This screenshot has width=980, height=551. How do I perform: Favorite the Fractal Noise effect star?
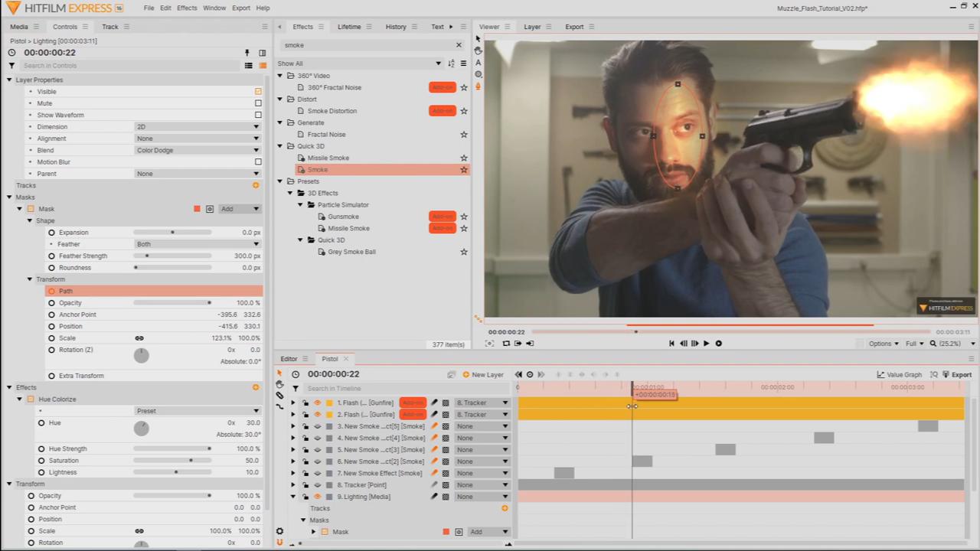(463, 135)
